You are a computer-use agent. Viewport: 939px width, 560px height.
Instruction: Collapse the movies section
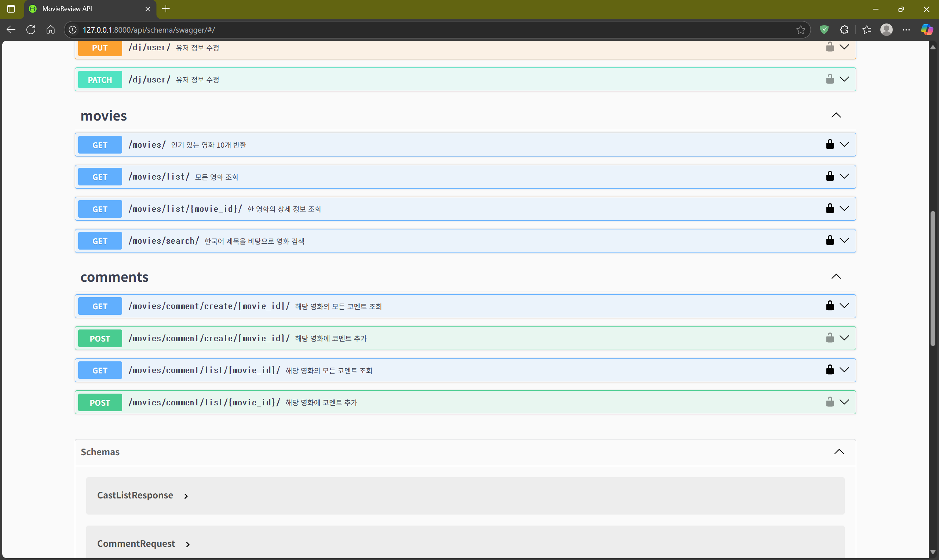pyautogui.click(x=836, y=115)
